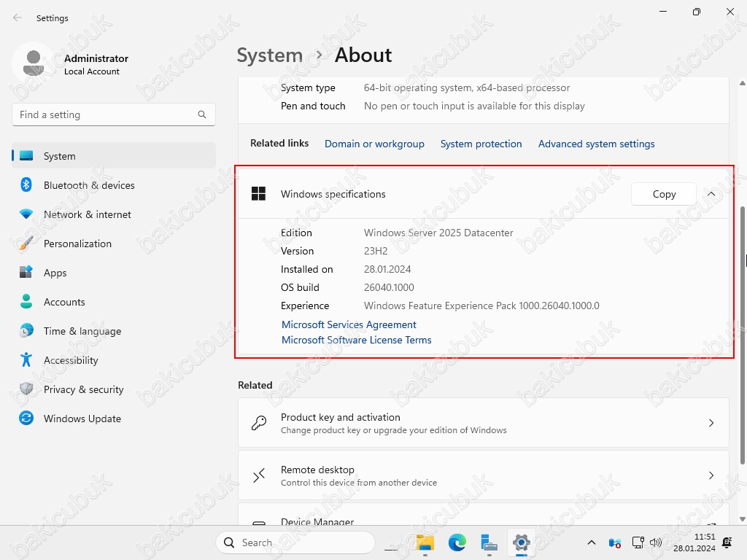Click the OS build value 26040.1000
Screen dimensions: 747x560
389,287
